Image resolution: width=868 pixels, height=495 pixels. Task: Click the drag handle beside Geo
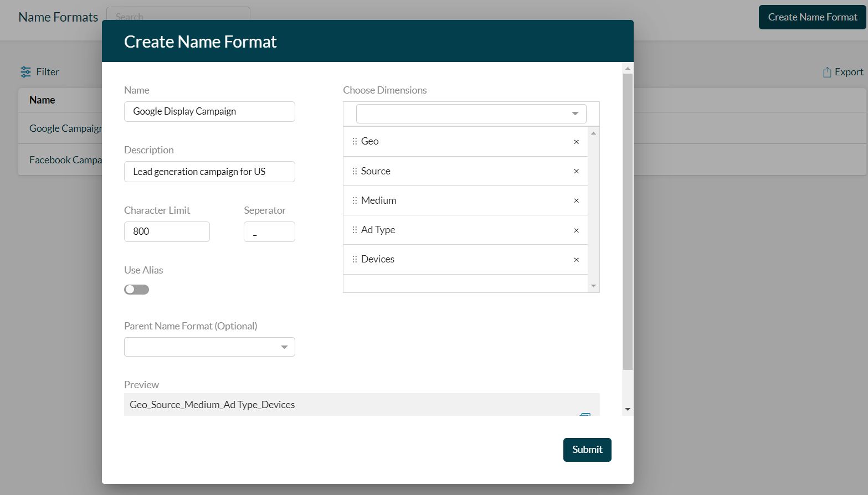pos(355,141)
